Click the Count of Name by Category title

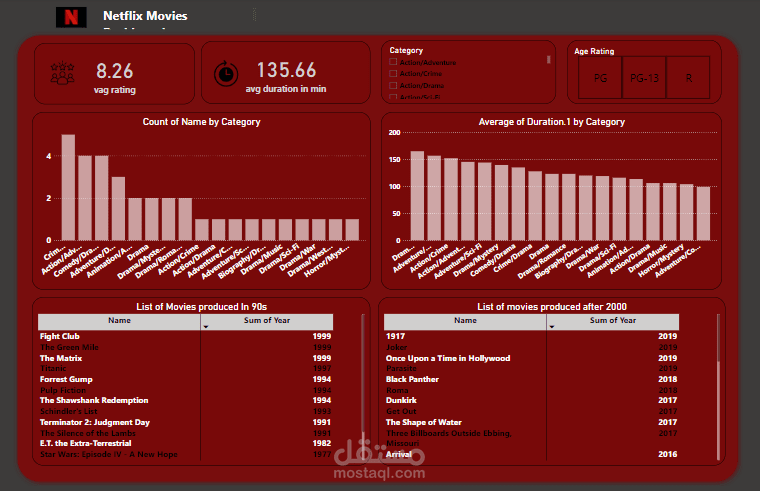[201, 122]
